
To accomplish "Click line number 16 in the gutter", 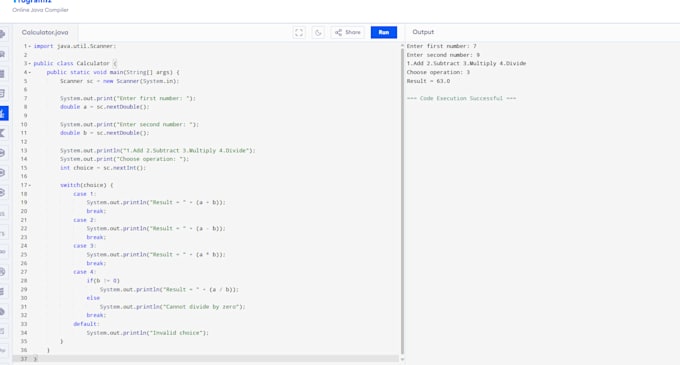I will point(24,176).
